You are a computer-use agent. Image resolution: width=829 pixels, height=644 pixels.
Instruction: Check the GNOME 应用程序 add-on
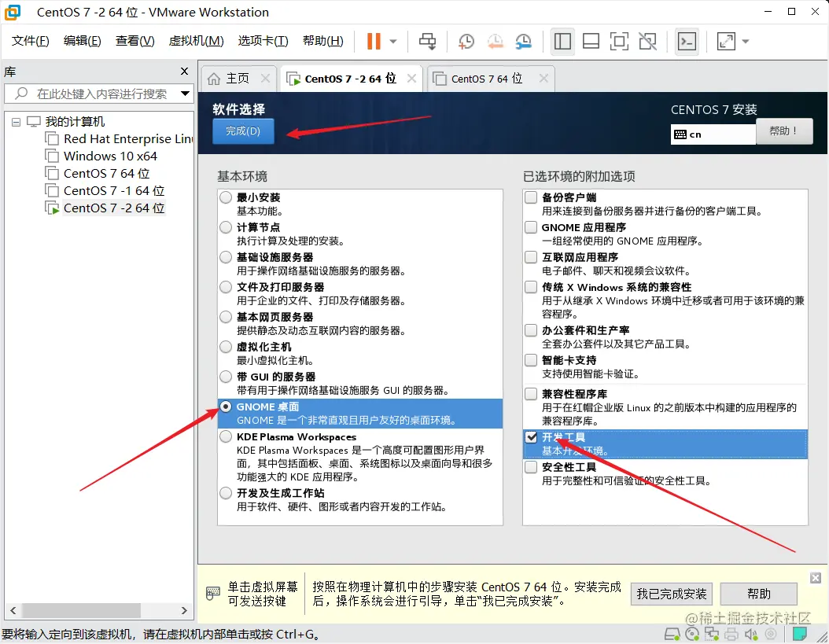(x=531, y=227)
